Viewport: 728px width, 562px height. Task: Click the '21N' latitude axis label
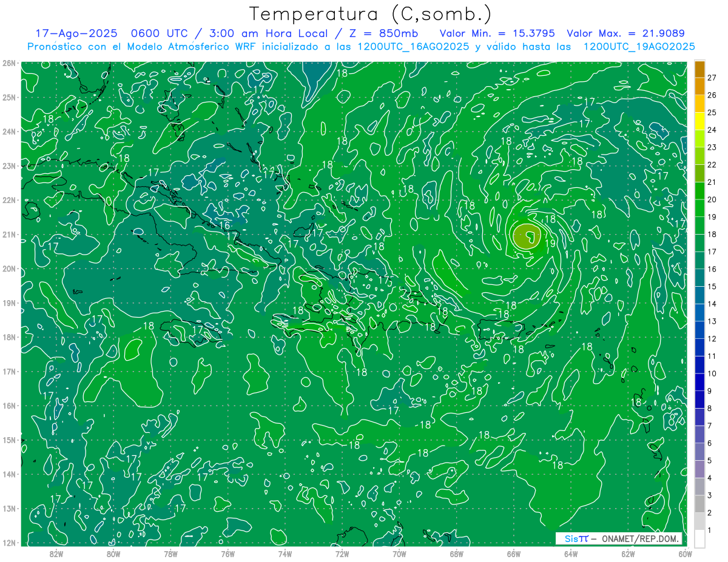point(8,235)
